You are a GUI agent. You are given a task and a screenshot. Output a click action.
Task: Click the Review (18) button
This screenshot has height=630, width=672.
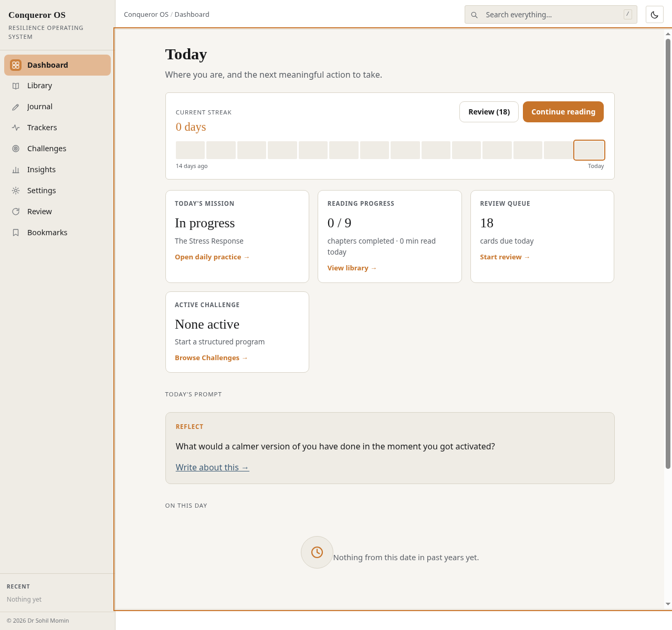[489, 112]
